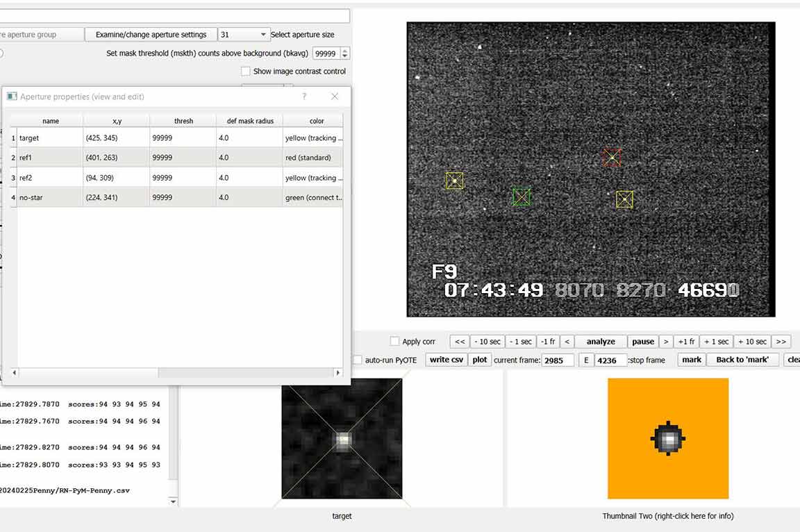Click the 'name' column header

pos(50,121)
